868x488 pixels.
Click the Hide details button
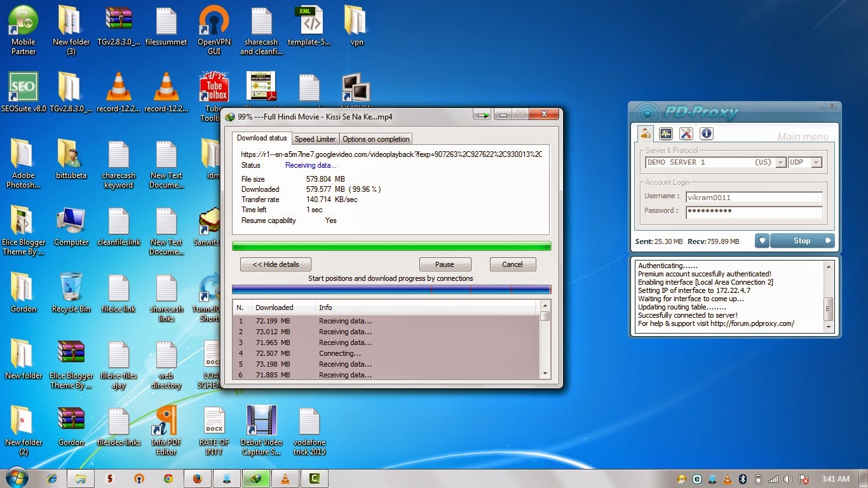(x=276, y=264)
